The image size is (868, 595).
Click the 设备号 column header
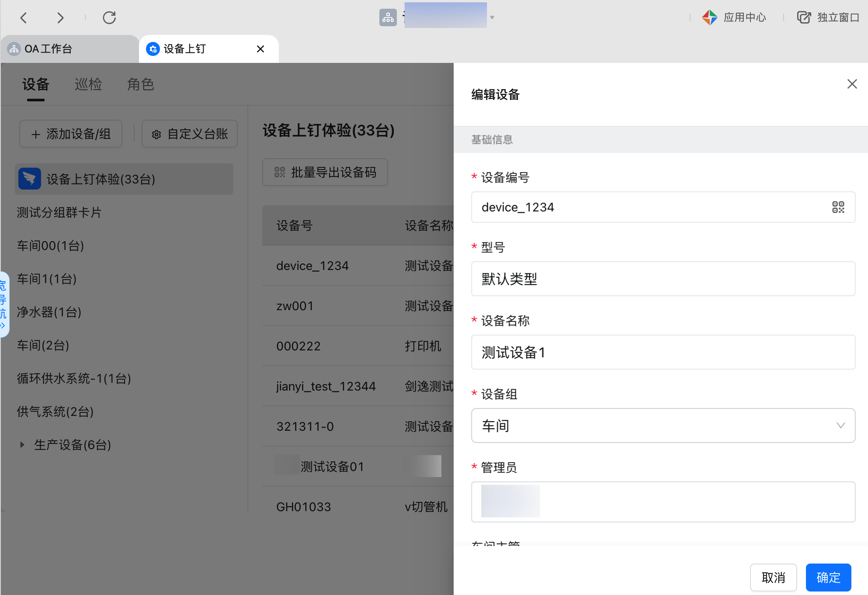[295, 225]
